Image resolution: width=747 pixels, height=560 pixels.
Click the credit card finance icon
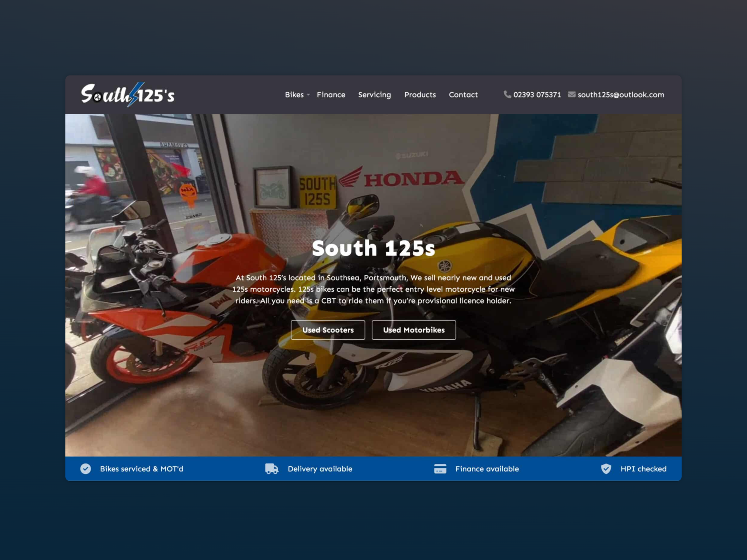(440, 469)
